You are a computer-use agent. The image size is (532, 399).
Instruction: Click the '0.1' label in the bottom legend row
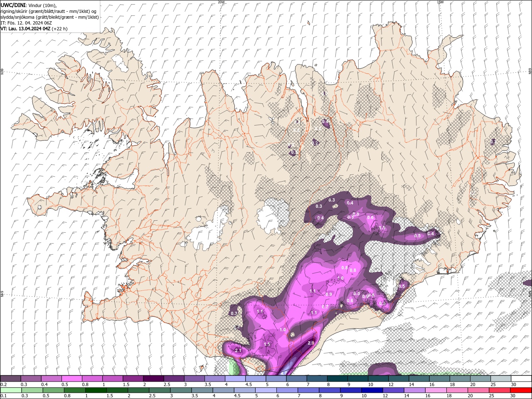[4, 396]
